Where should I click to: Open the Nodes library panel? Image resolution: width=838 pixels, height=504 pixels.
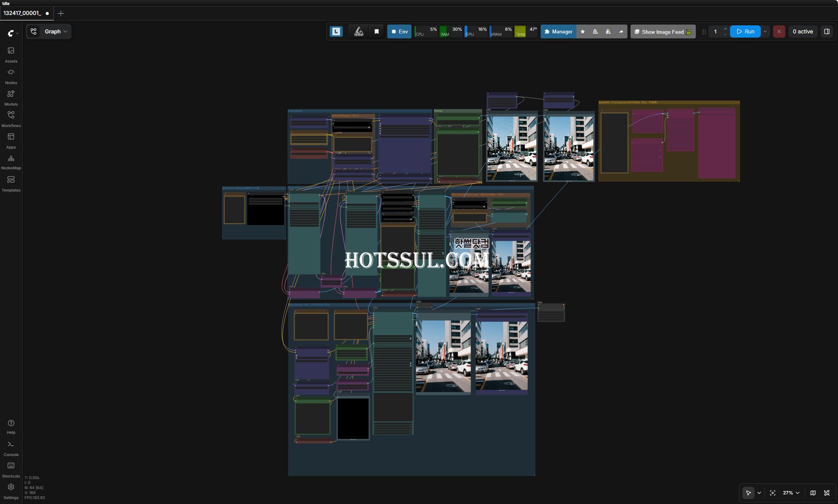tap(11, 76)
